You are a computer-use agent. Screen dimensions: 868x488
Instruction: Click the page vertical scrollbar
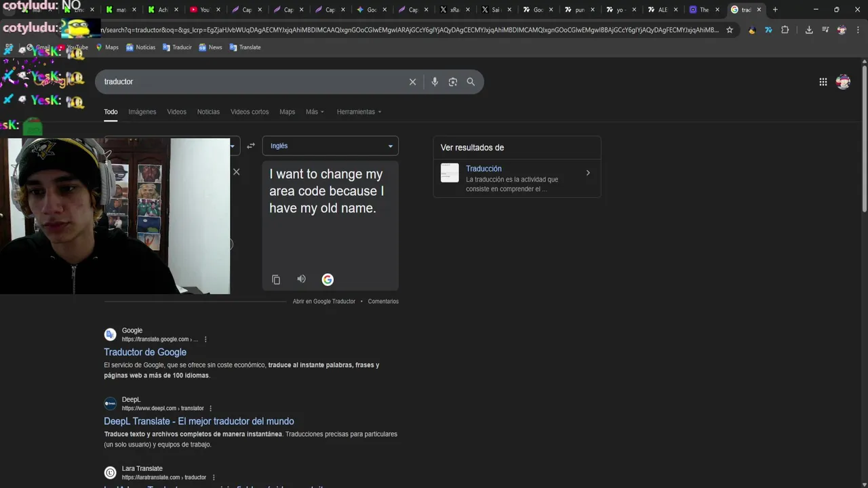pos(864,139)
